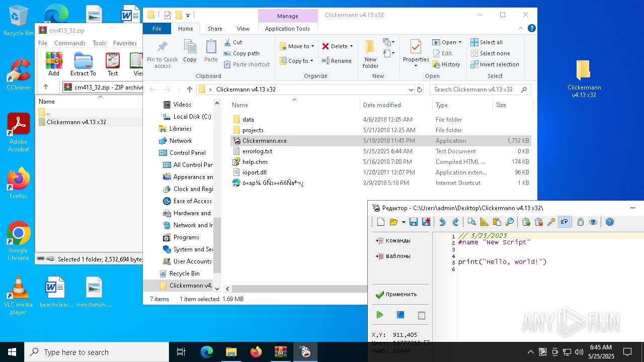
Task: Create a new script in the editor toolbar
Action: click(x=381, y=222)
